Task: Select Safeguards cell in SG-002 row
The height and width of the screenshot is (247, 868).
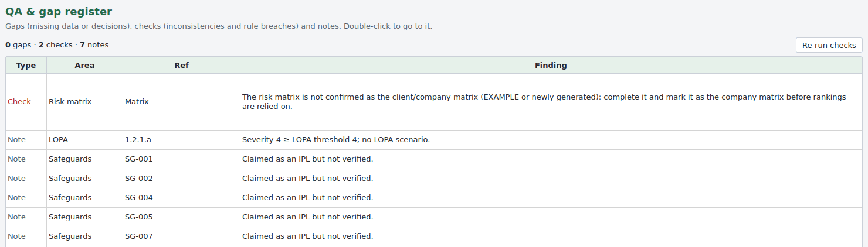Action: 85,179
